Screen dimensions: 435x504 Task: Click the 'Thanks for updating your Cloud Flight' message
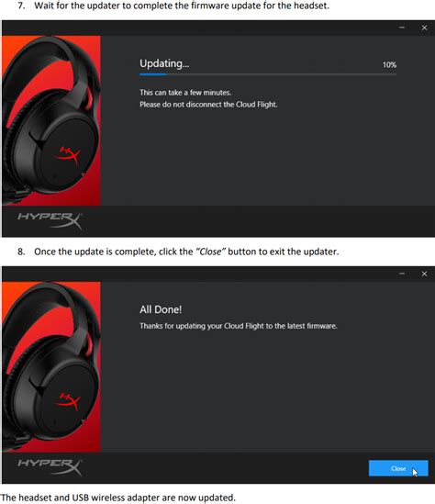[239, 326]
